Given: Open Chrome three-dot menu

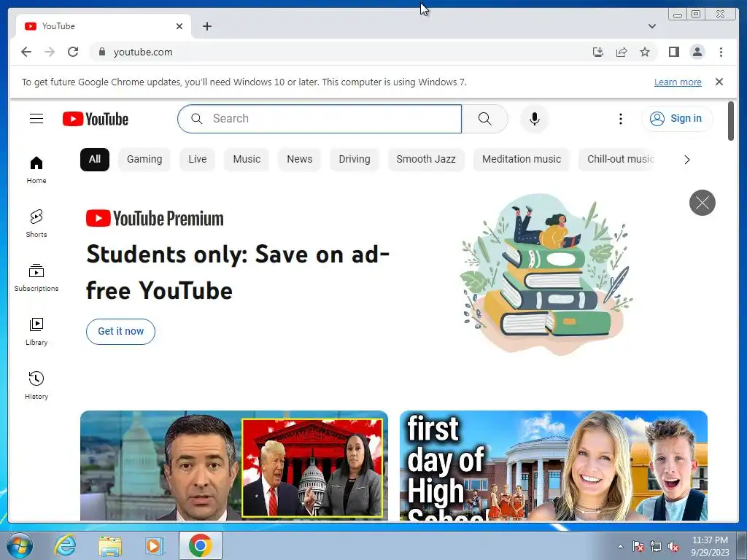Looking at the screenshot, I should pyautogui.click(x=721, y=52).
